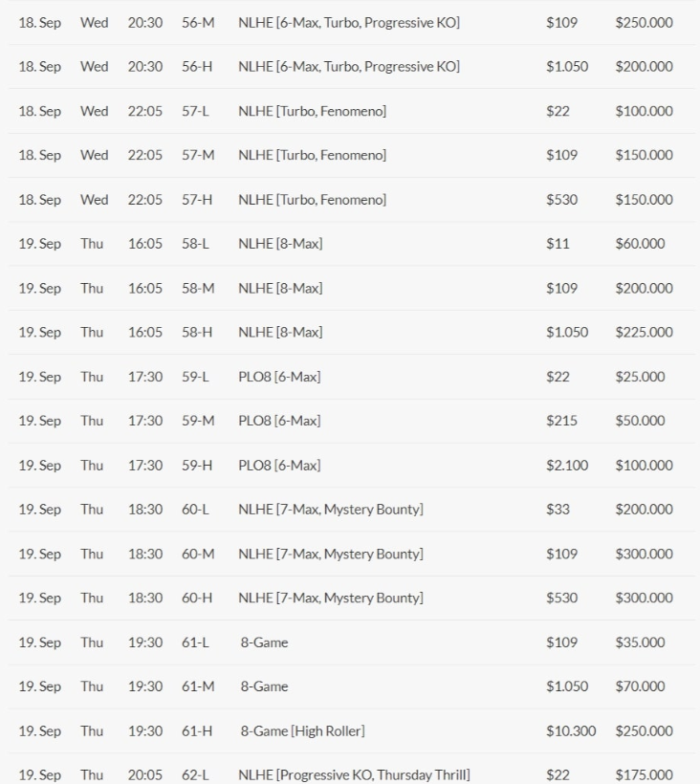This screenshot has height=784, width=700.
Task: Click the 60-M Mystery Bounty event name
Action: point(331,554)
